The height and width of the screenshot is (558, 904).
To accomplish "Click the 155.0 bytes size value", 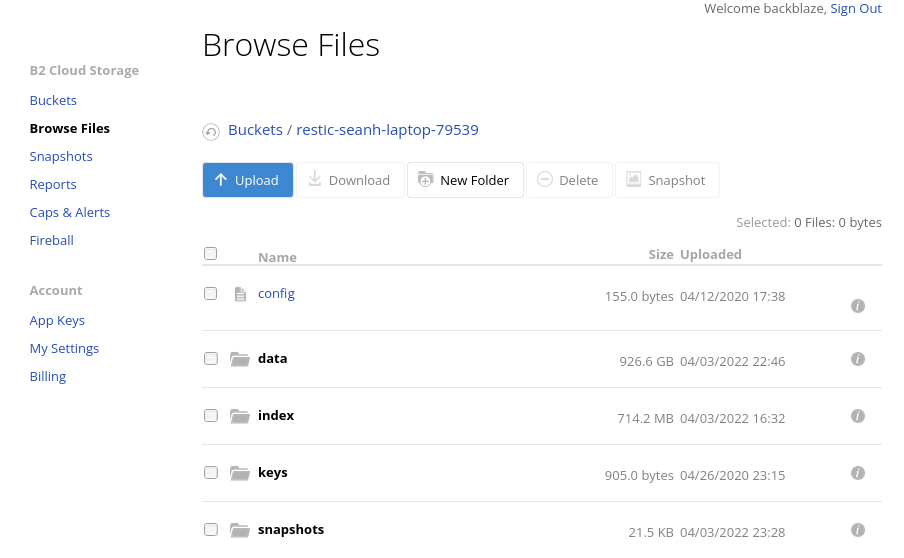I will point(639,297).
